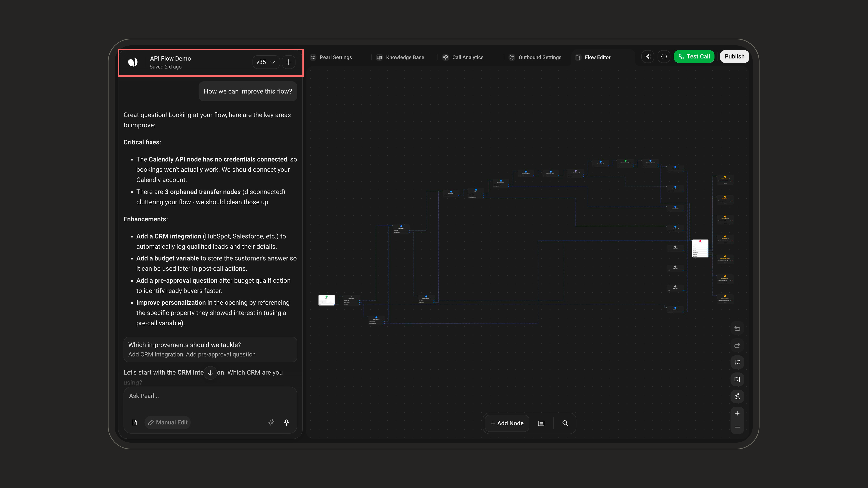
Task: Select the white start node with green dot
Action: pos(327,300)
